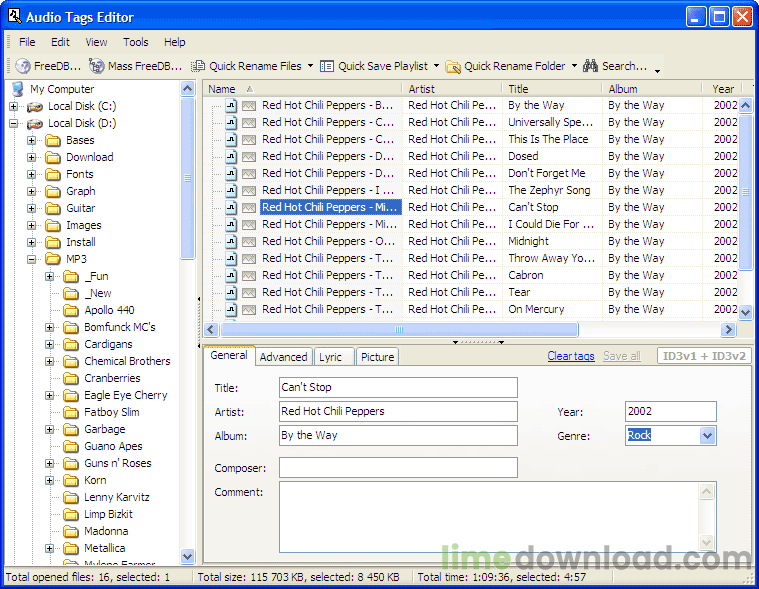Screen dimensions: 759x589
Task: Click the picture icon for the Dosed row
Action: (x=249, y=157)
